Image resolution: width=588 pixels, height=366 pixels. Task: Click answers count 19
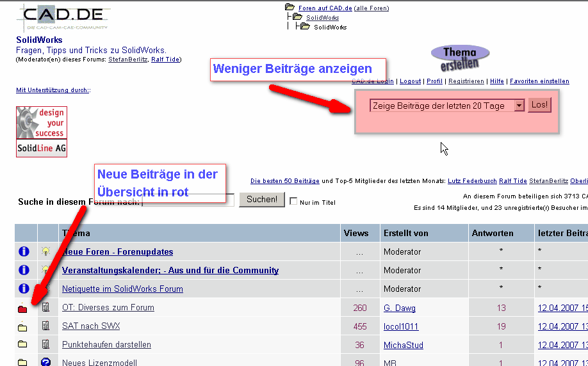pyautogui.click(x=502, y=327)
